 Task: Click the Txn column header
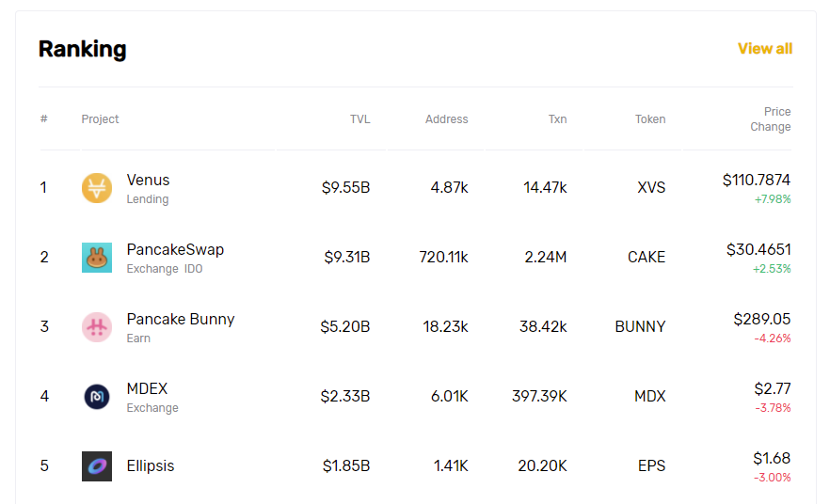pos(557,119)
